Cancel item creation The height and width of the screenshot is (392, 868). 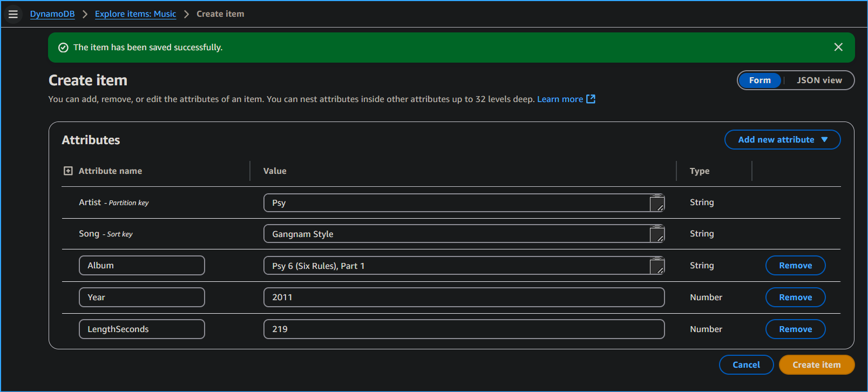pos(746,365)
